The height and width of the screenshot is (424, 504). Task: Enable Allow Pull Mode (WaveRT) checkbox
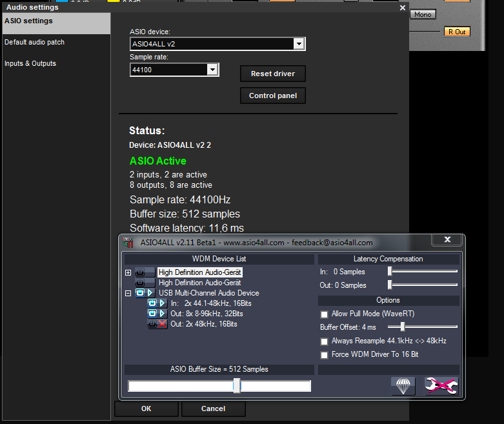click(x=324, y=314)
